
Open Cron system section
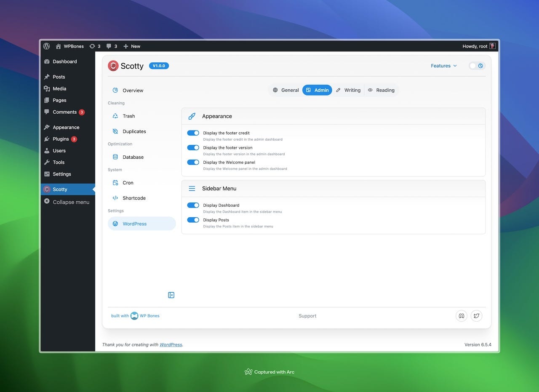(x=141, y=183)
